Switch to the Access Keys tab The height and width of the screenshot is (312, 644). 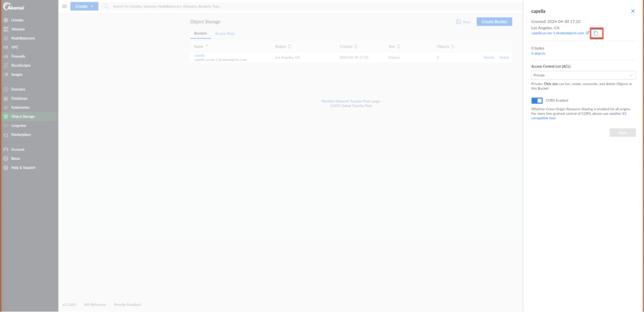click(225, 33)
